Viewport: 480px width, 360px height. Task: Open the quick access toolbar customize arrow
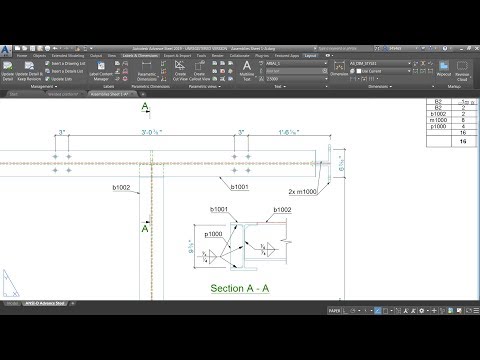coord(91,48)
